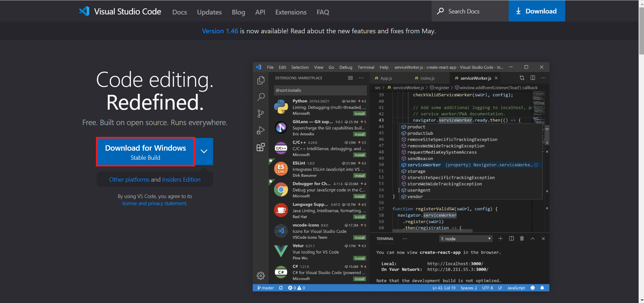Viewport: 644px width, 303px height.
Task: Close the serviceWorker.js tab
Action: tap(496, 78)
